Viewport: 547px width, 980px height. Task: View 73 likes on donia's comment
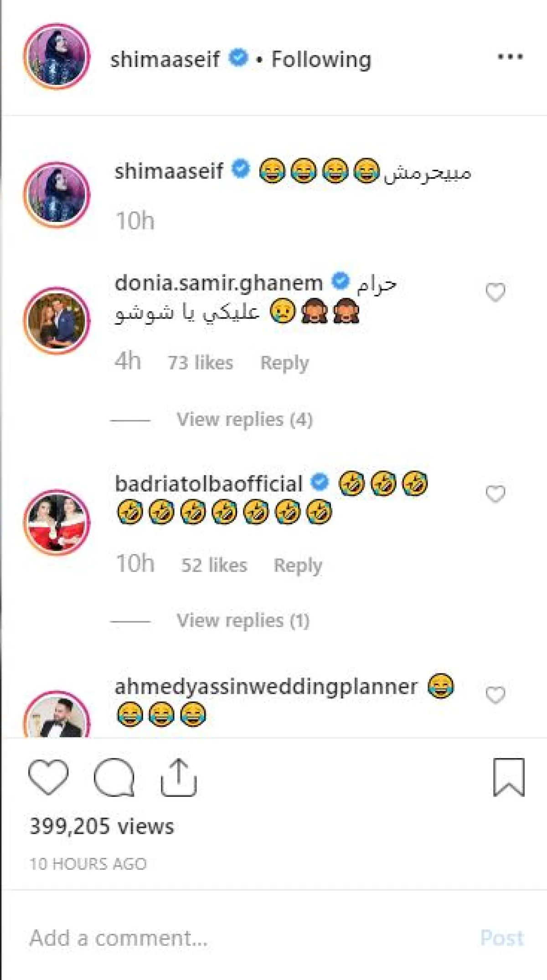coord(201,363)
